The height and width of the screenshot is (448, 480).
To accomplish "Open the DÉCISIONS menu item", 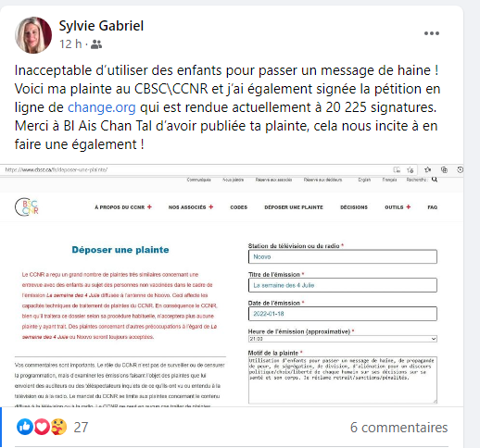I will [x=354, y=207].
